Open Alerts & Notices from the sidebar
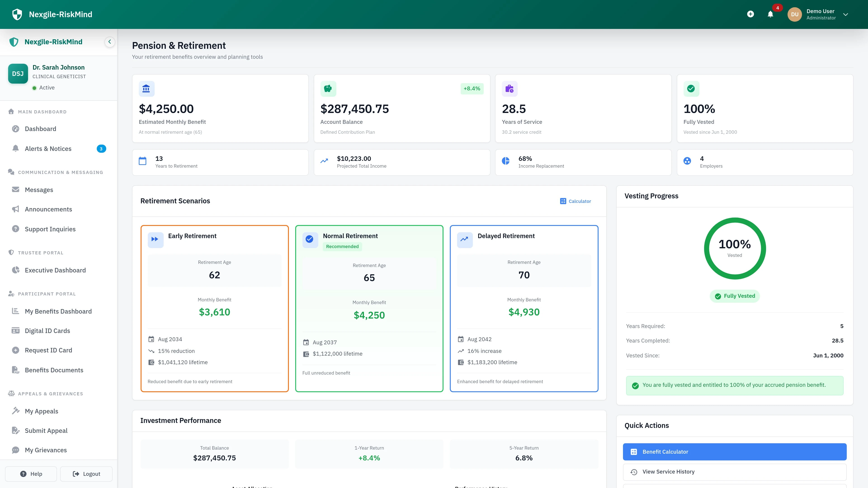 pos(48,148)
